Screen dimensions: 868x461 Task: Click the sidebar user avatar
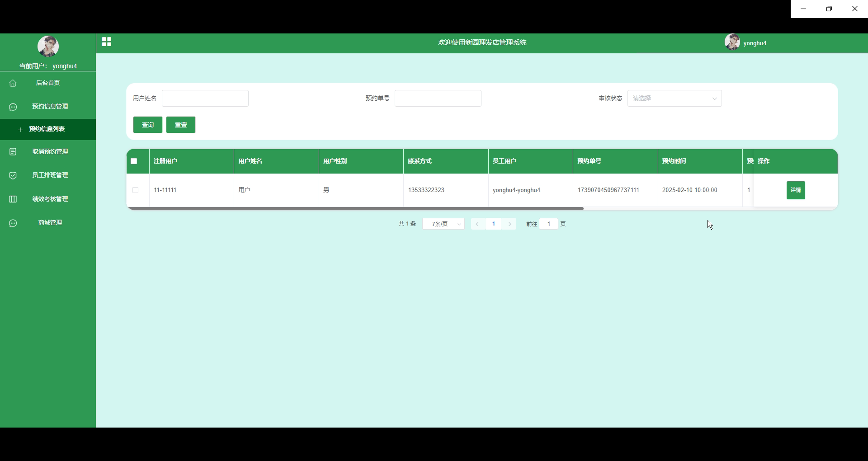[x=48, y=46]
